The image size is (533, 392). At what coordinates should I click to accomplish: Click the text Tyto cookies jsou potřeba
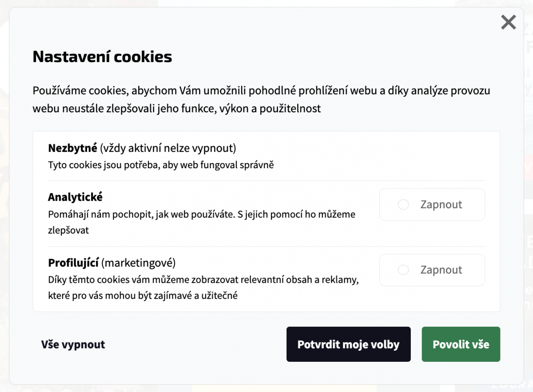[161, 165]
